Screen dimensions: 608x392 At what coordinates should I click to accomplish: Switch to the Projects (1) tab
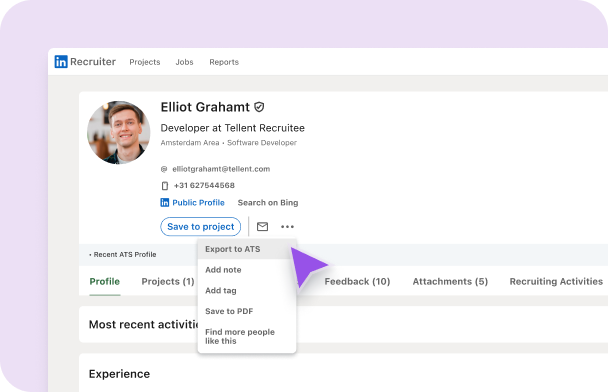(x=168, y=281)
